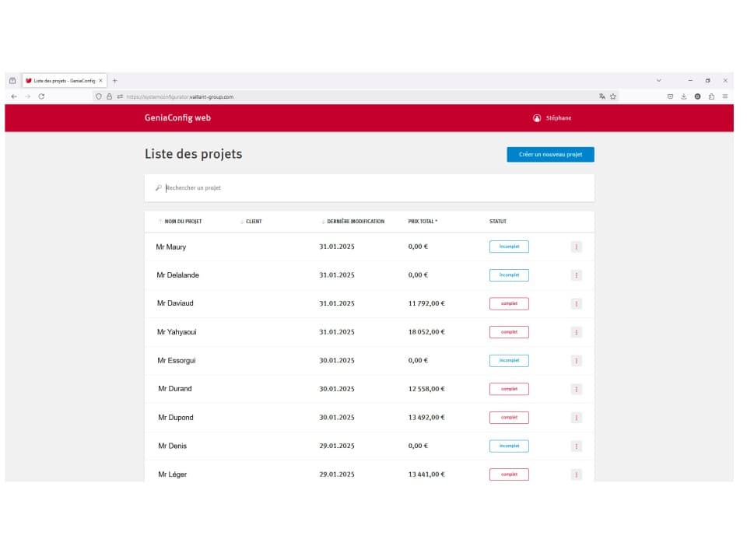
Task: Click Créer un nouveau projet button
Action: pos(550,155)
